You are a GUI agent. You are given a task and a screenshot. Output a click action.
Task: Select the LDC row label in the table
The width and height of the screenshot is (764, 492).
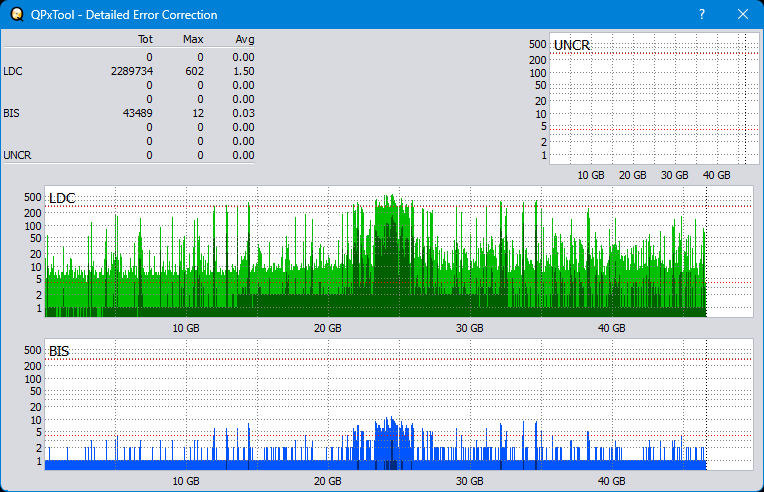click(13, 71)
